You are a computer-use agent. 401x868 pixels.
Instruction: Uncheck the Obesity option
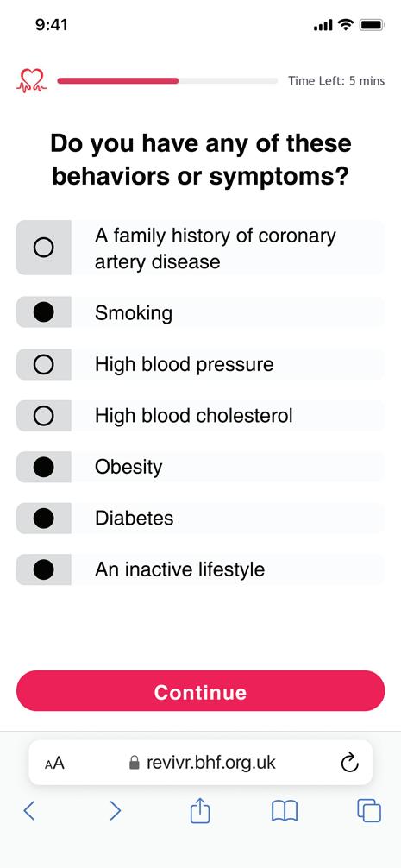200,467
